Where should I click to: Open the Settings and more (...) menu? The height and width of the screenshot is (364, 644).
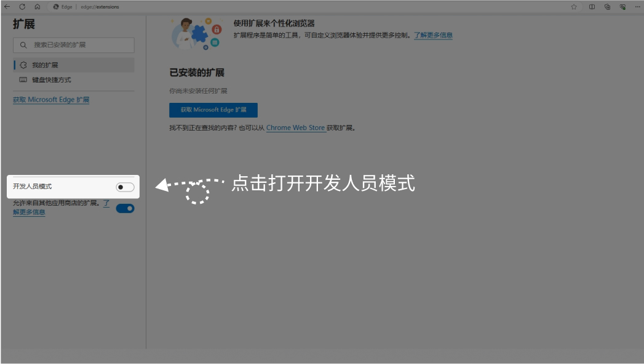pyautogui.click(x=638, y=7)
